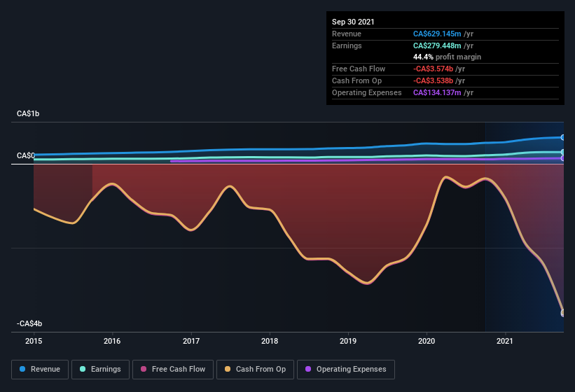
Task: Click the 2017 x-axis label
Action: (191, 341)
